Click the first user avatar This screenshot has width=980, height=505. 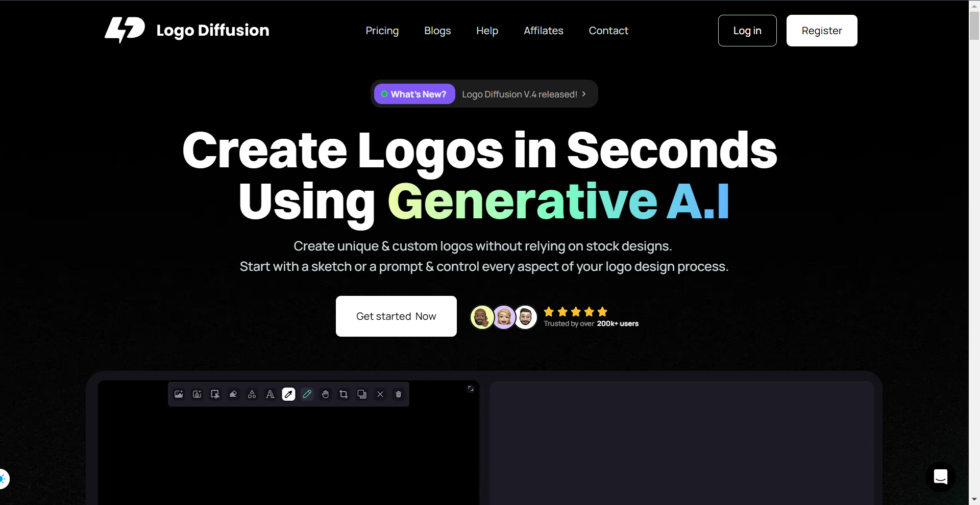482,317
